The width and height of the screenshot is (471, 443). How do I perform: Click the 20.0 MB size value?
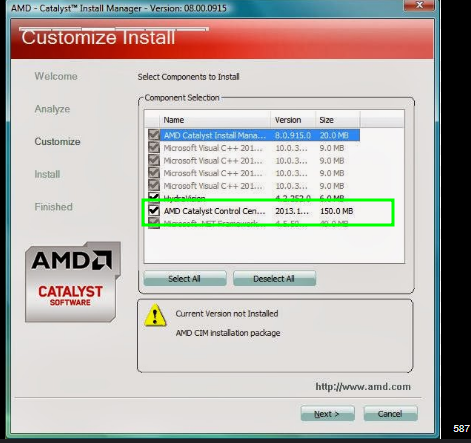click(x=334, y=135)
